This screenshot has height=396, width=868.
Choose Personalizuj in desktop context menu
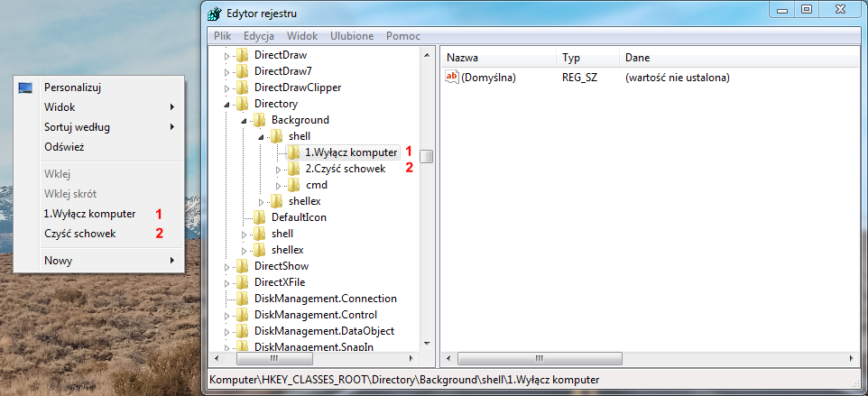72,87
